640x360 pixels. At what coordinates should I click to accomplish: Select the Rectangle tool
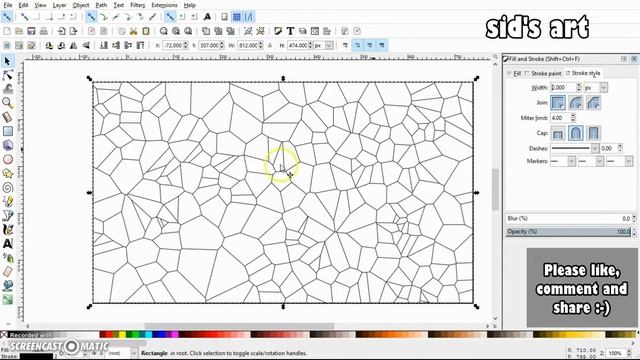7,131
